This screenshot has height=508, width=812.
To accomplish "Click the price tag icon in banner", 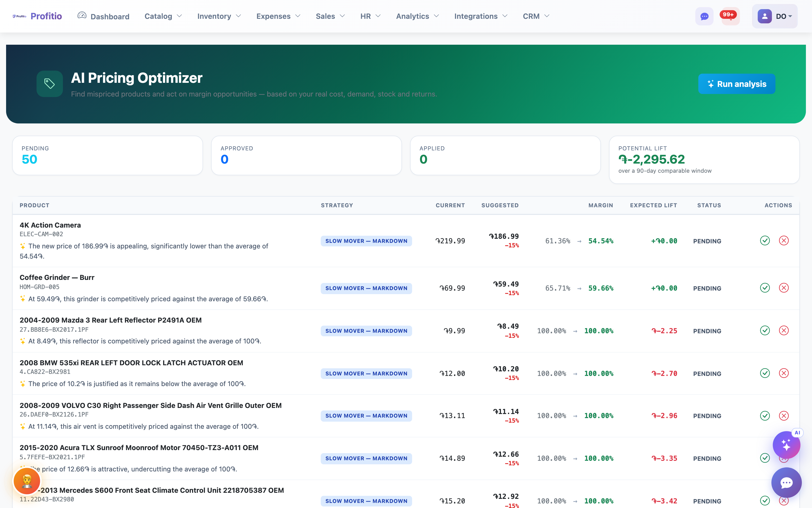I will point(50,84).
